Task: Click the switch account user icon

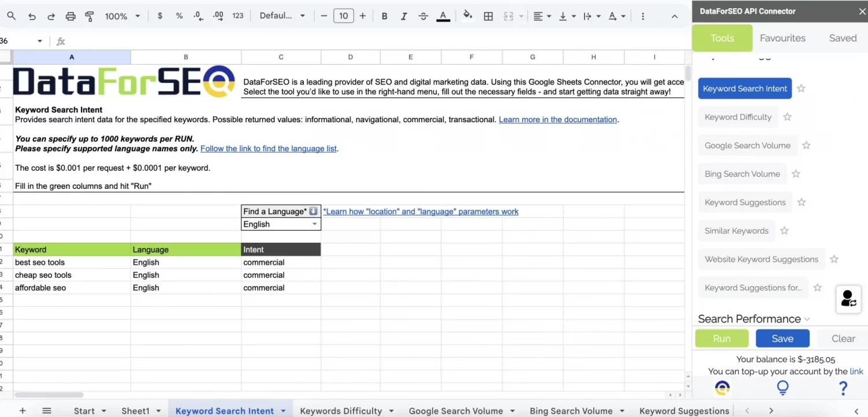Action: click(848, 299)
